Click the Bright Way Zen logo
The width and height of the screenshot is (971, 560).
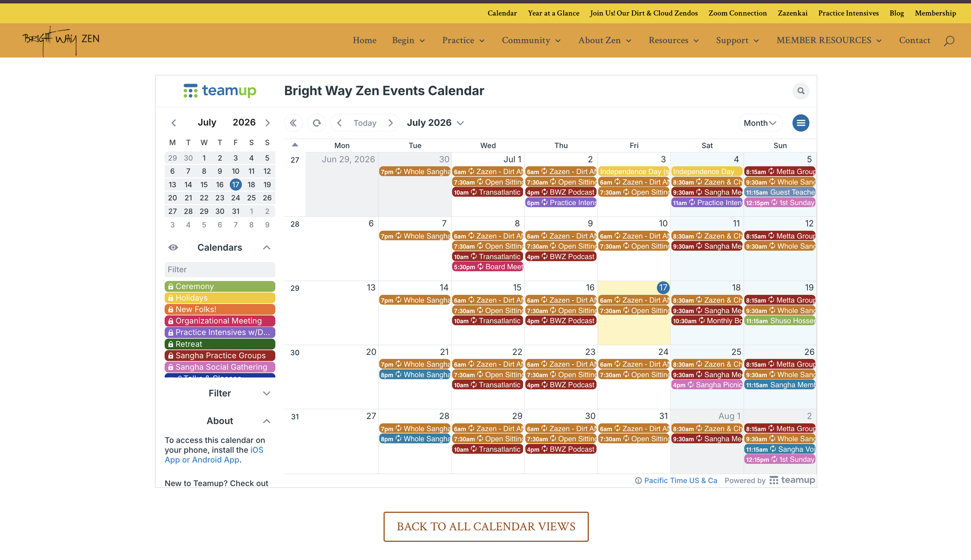(61, 40)
